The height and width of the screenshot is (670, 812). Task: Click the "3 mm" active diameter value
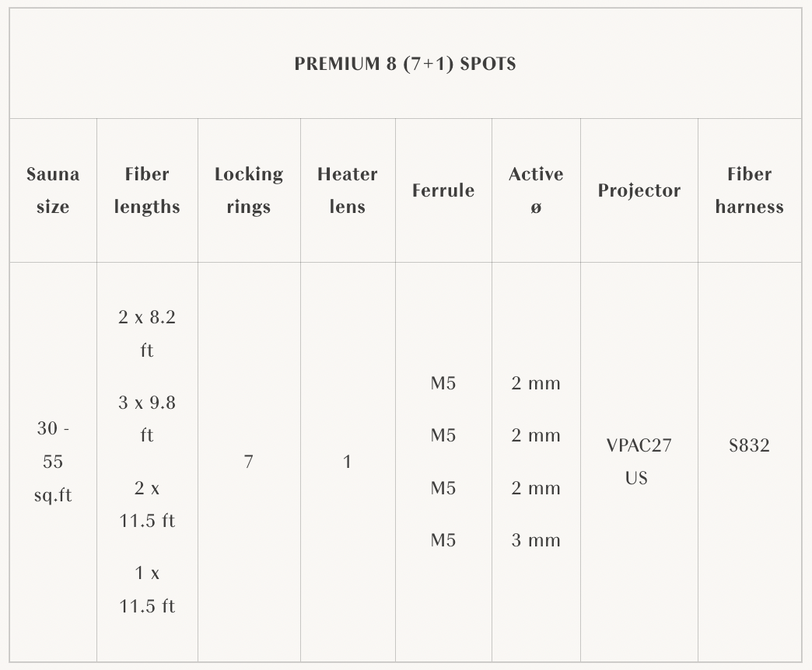click(x=536, y=540)
